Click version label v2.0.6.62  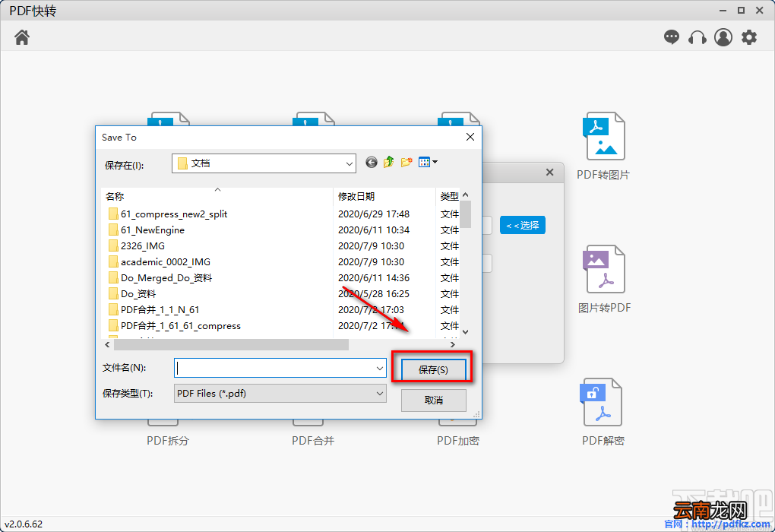point(24,524)
